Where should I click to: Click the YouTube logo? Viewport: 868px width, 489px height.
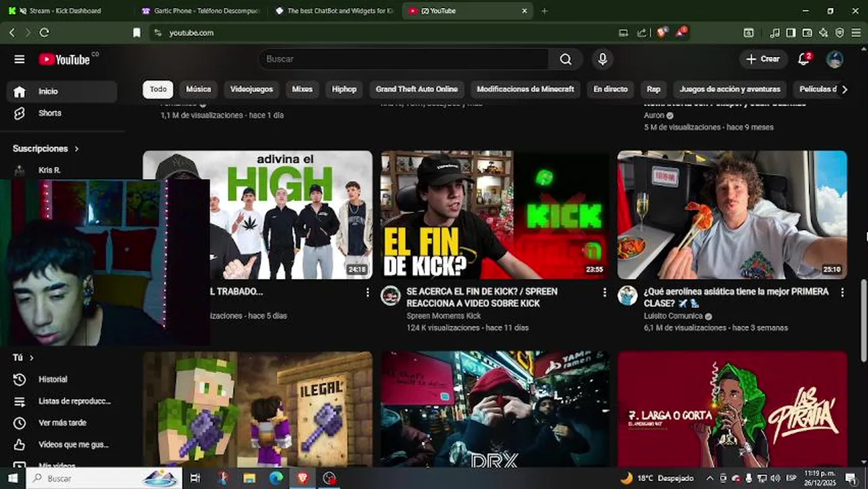64,60
